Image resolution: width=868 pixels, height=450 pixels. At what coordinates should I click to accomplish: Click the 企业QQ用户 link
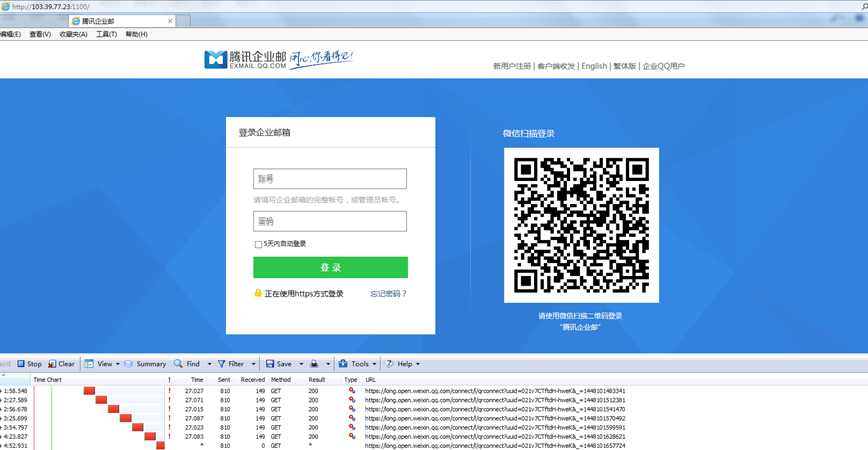[663, 66]
